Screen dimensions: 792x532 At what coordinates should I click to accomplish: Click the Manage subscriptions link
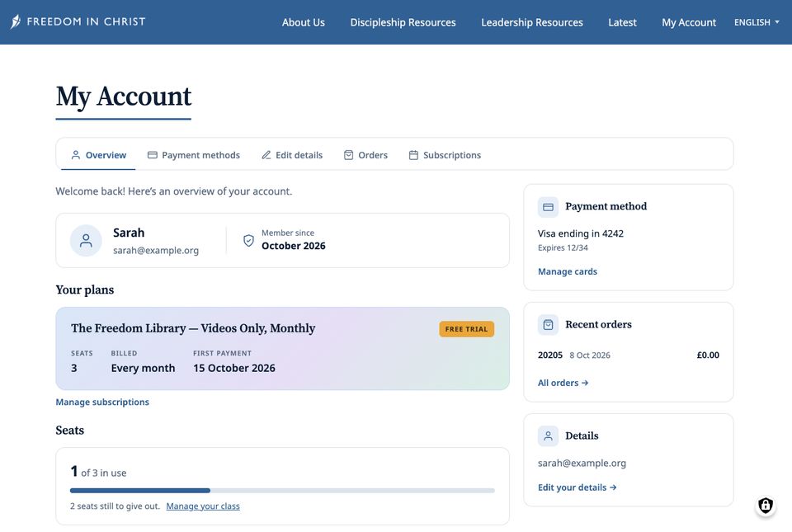pyautogui.click(x=102, y=402)
